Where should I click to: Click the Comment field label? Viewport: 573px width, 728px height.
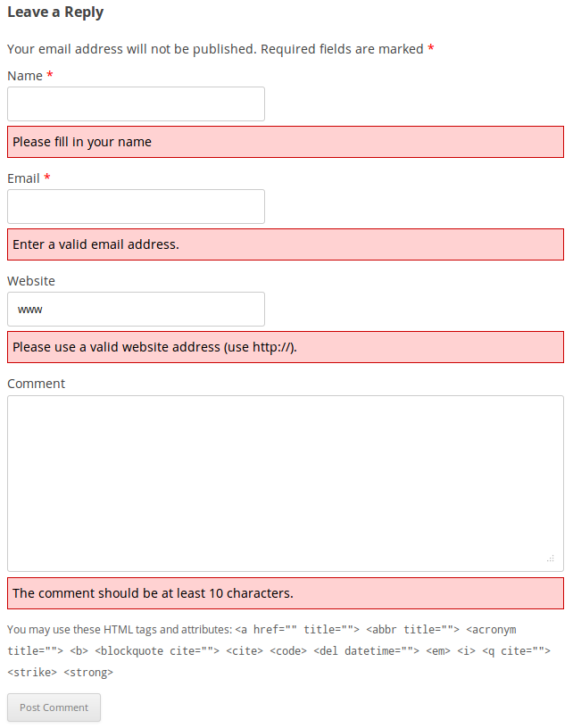[37, 384]
